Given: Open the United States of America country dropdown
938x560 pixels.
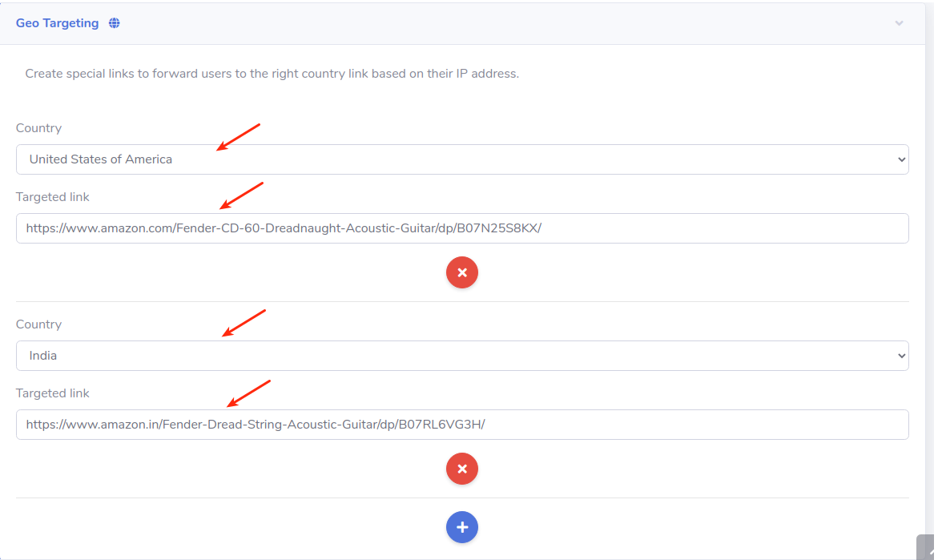Looking at the screenshot, I should click(462, 159).
